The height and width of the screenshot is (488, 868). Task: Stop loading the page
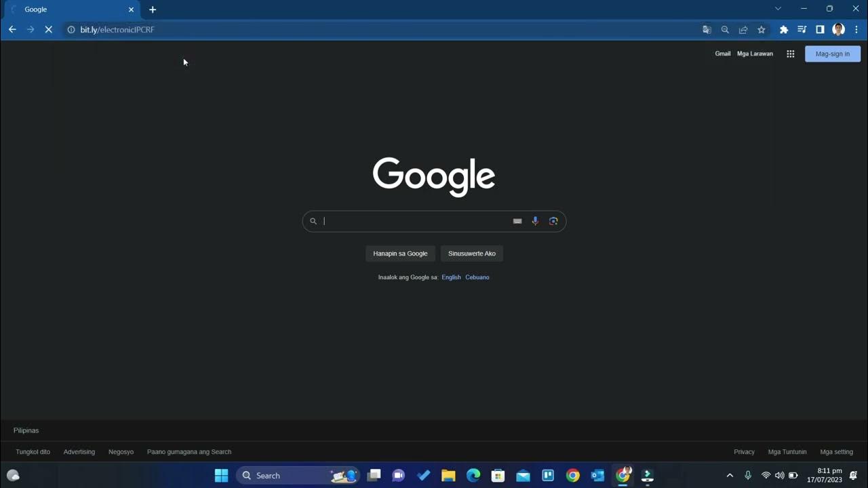point(48,30)
